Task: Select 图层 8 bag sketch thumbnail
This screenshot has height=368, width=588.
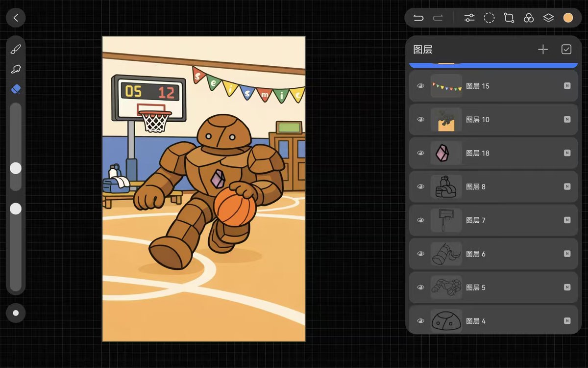Action: pos(446,186)
